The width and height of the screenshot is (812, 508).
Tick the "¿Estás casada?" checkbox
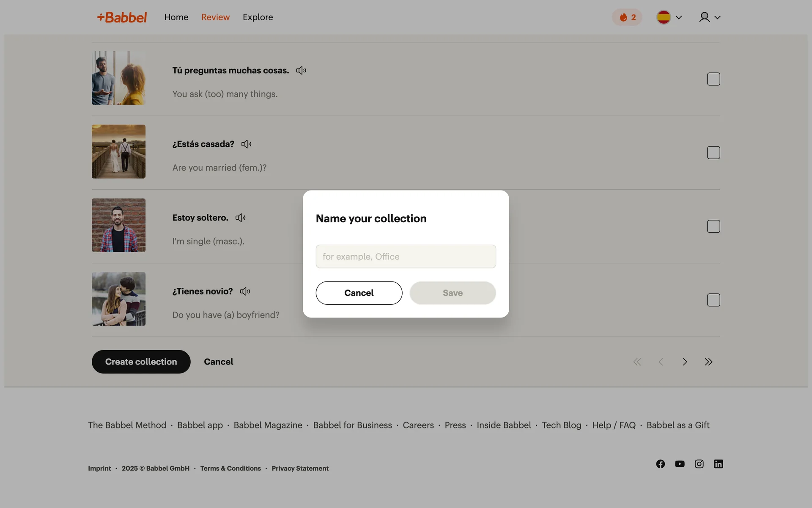click(x=713, y=153)
